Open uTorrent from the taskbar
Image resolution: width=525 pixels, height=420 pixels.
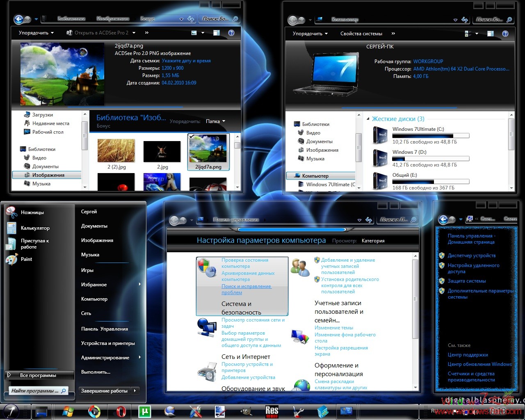[145, 411]
